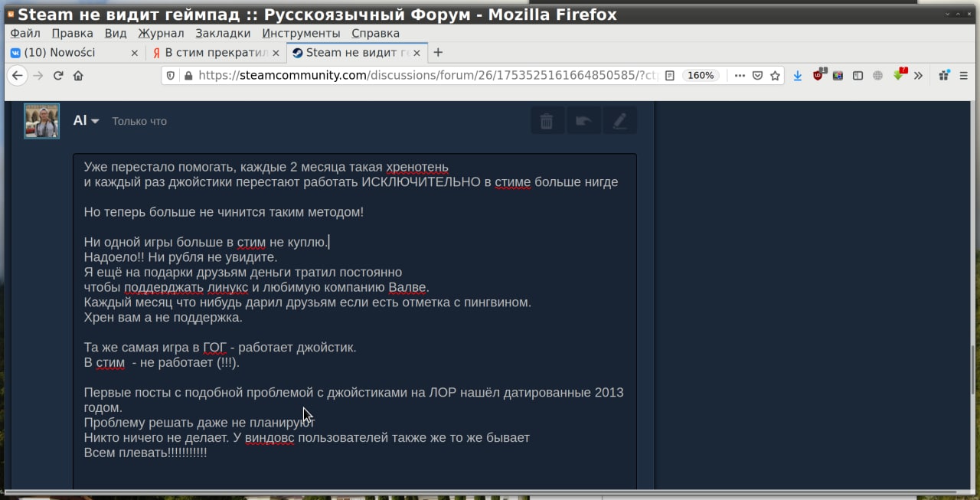The height and width of the screenshot is (500, 980).
Task: Open a new tab with plus button
Action: click(x=438, y=52)
